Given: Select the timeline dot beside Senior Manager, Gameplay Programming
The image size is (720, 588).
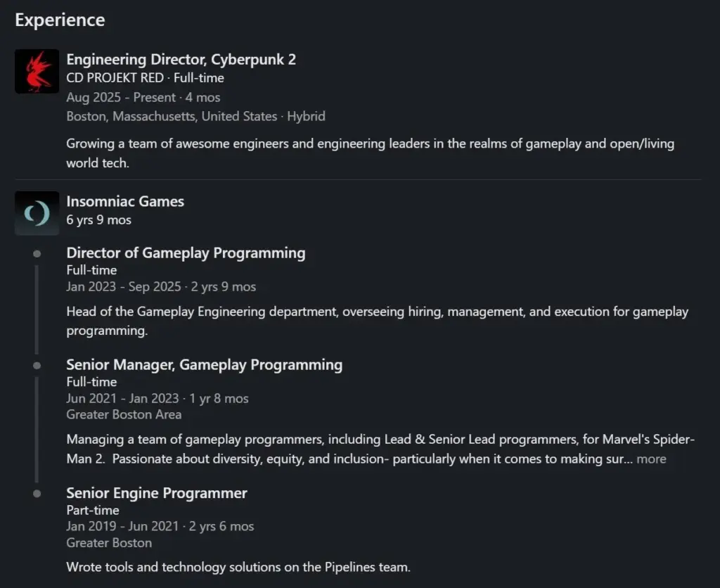Looking at the screenshot, I should 37,366.
